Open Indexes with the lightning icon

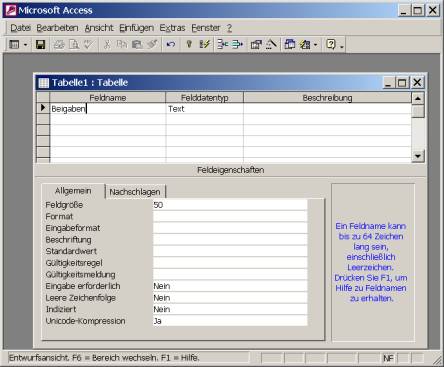pos(204,44)
